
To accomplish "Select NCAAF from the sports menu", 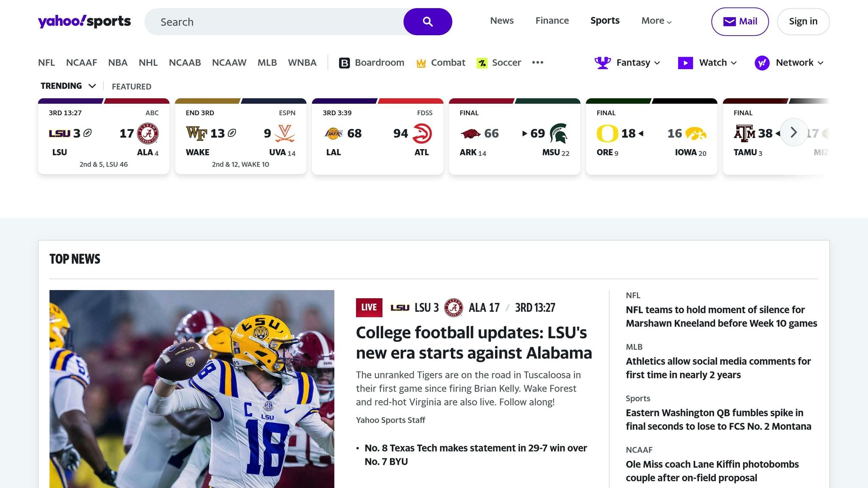I will point(81,62).
